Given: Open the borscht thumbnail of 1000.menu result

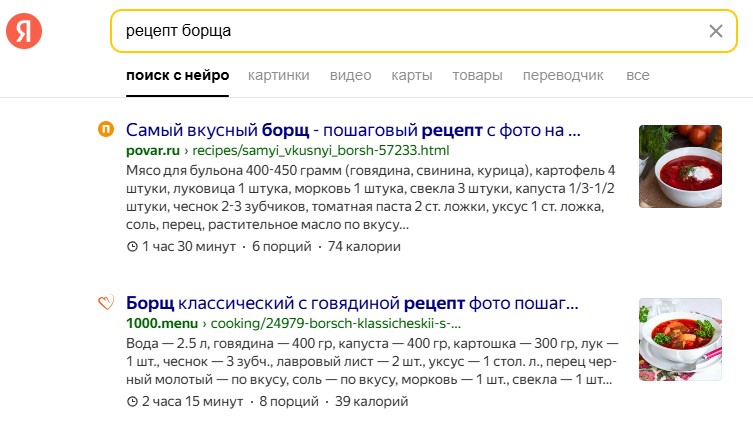Looking at the screenshot, I should [x=680, y=339].
